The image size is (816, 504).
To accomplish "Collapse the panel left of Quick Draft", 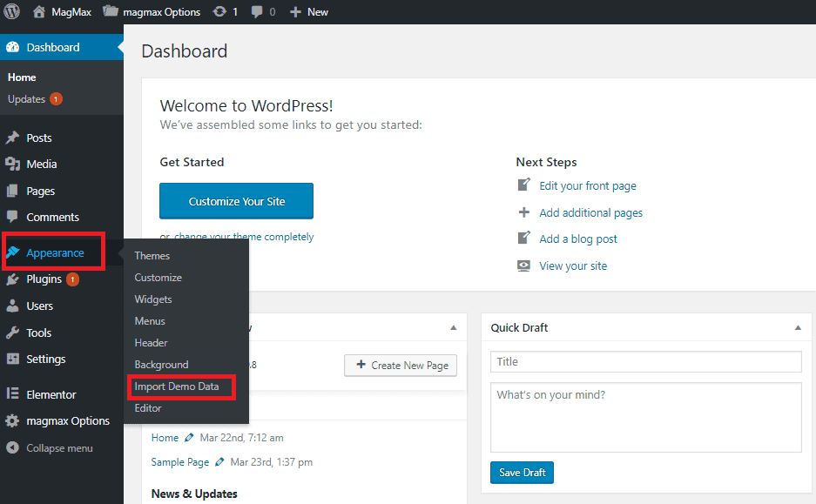I will coord(453,327).
